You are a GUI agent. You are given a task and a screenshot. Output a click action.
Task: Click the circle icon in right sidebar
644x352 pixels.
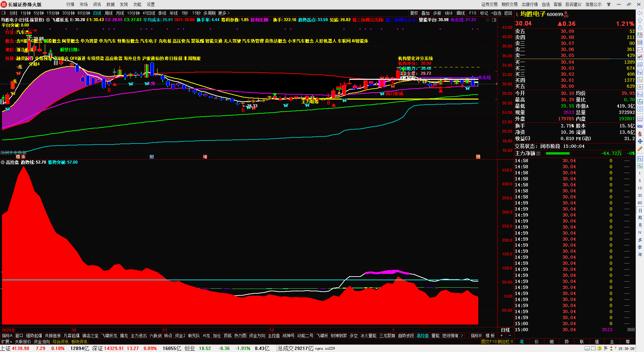pos(640,109)
